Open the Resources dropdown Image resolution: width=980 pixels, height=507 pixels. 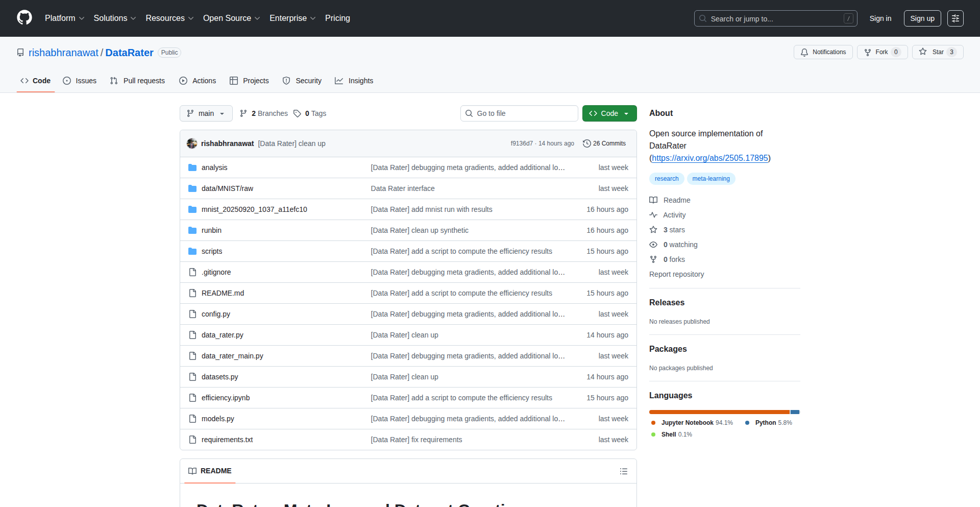coord(169,18)
